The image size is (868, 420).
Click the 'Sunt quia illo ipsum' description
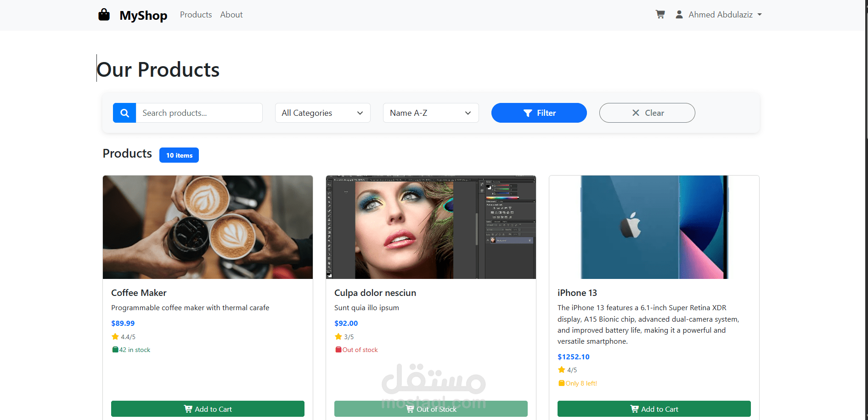[366, 308]
